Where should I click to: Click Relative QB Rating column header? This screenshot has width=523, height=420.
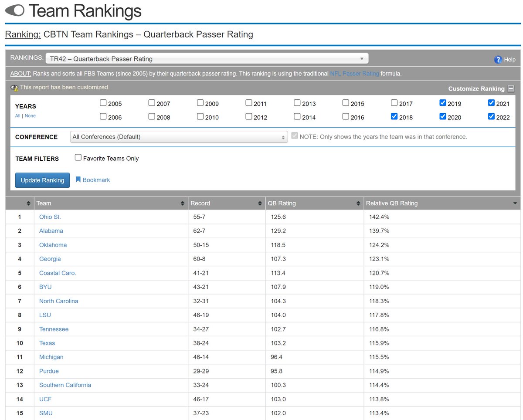click(441, 203)
